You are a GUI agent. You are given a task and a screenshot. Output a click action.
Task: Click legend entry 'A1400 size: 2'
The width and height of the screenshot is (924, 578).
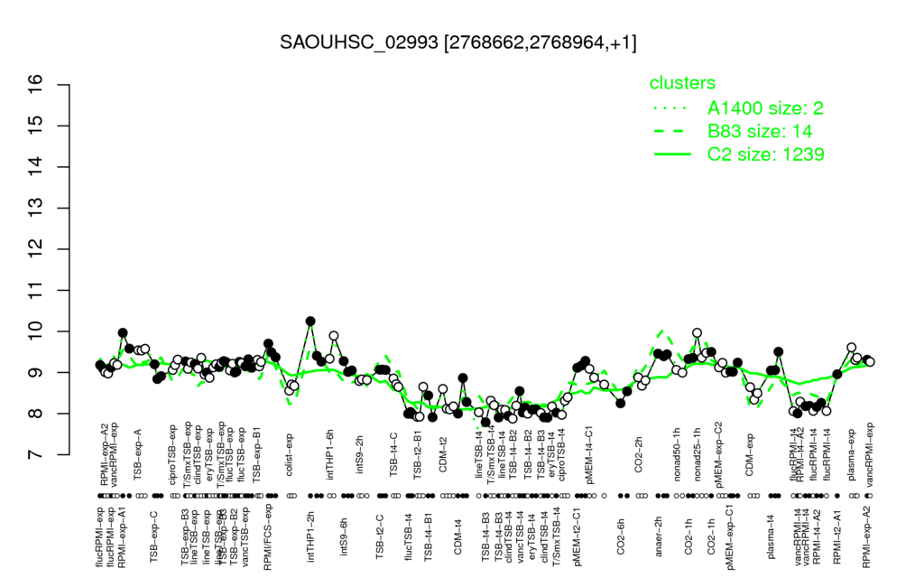[765, 108]
